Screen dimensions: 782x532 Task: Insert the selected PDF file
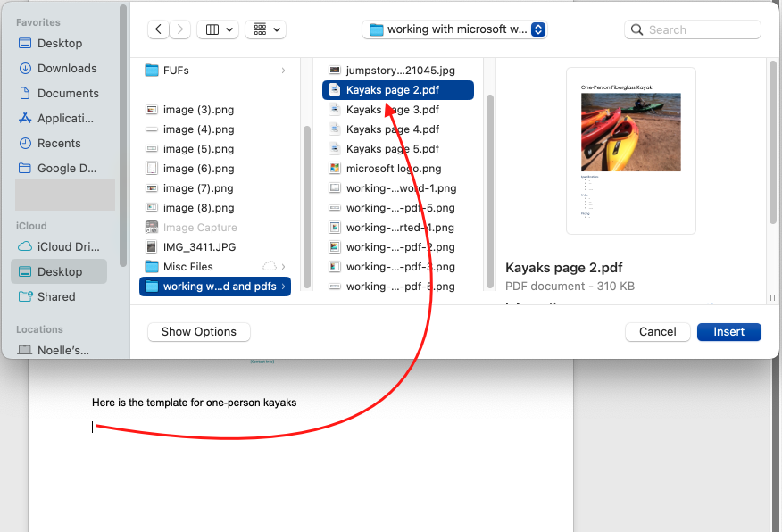(728, 332)
